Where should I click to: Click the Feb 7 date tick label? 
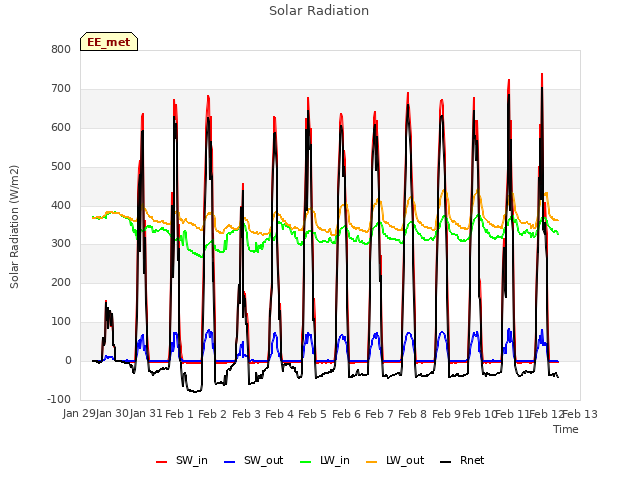coord(379,414)
